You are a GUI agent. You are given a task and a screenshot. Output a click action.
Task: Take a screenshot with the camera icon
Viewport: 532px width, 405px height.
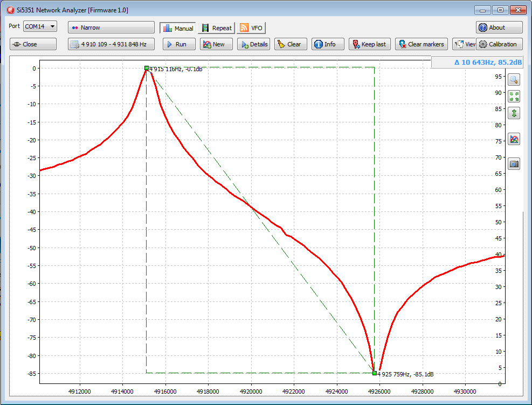pyautogui.click(x=514, y=163)
